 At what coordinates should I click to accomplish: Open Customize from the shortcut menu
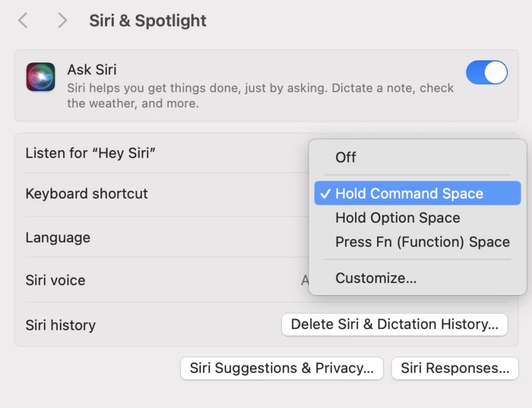[x=376, y=278]
